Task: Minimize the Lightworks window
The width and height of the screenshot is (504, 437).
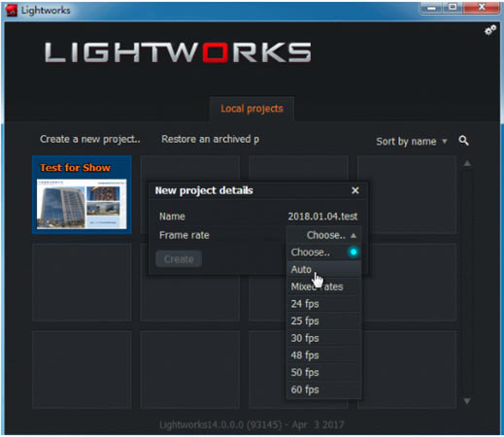Action: (431, 8)
